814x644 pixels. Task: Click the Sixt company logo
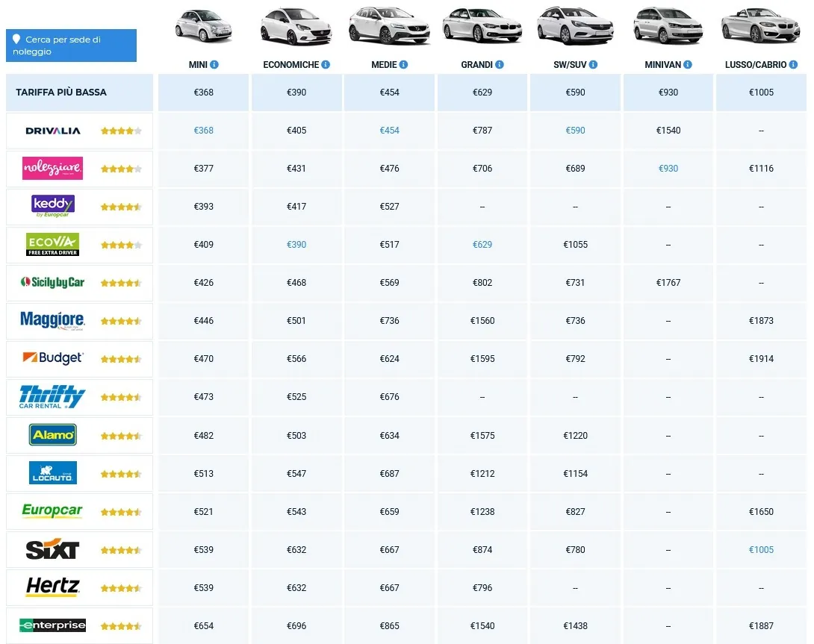pyautogui.click(x=52, y=549)
